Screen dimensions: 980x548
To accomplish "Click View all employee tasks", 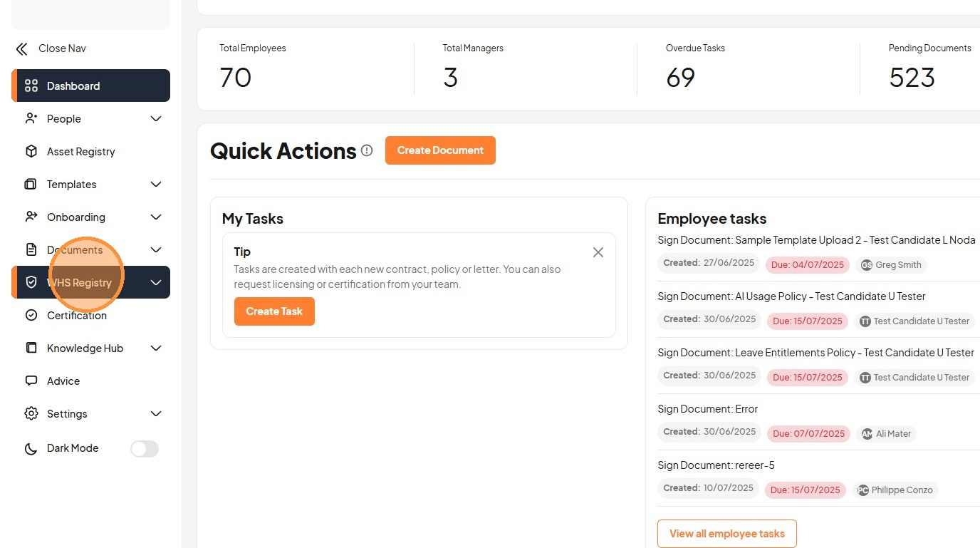I will click(x=726, y=534).
